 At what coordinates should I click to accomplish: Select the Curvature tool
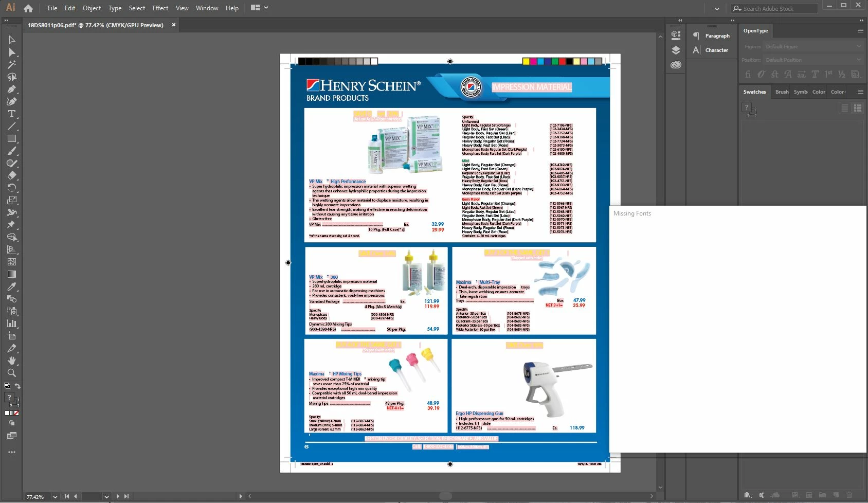coord(12,102)
